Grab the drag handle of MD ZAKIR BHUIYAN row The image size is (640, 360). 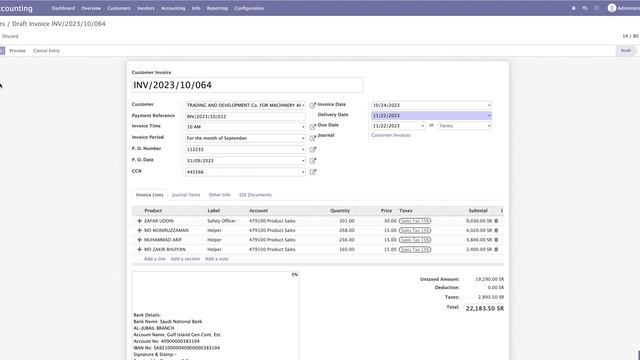coord(139,249)
